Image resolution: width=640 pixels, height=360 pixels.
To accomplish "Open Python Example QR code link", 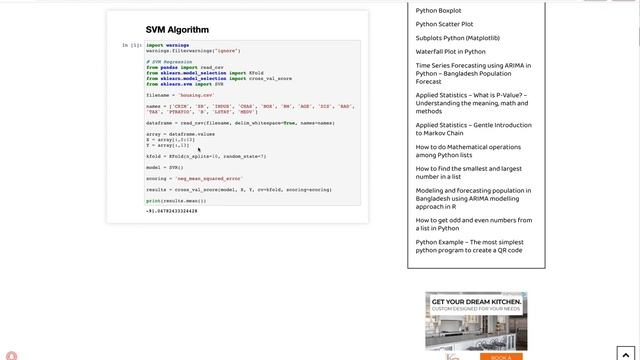I will 469,246.
